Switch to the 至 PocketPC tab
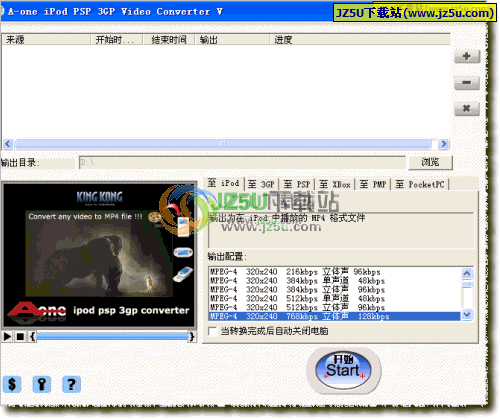 pyautogui.click(x=420, y=184)
